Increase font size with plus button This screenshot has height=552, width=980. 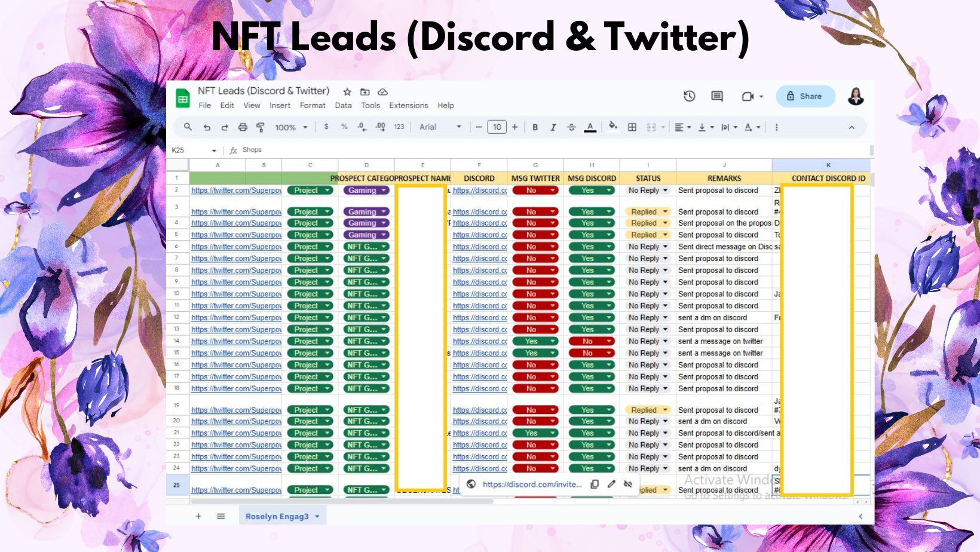[x=515, y=127]
